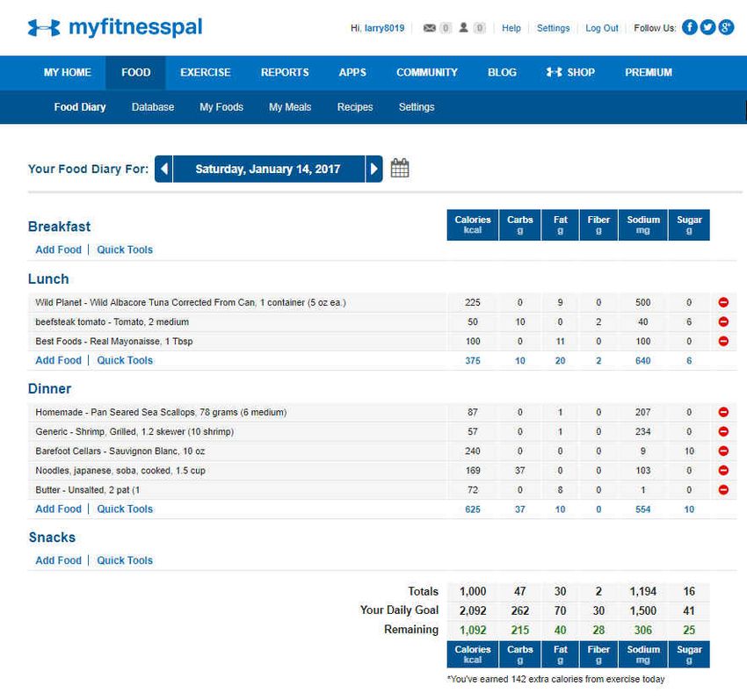Viewport: 747px width, 700px height.
Task: Visit the Google Plus page icon
Action: pyautogui.click(x=726, y=27)
